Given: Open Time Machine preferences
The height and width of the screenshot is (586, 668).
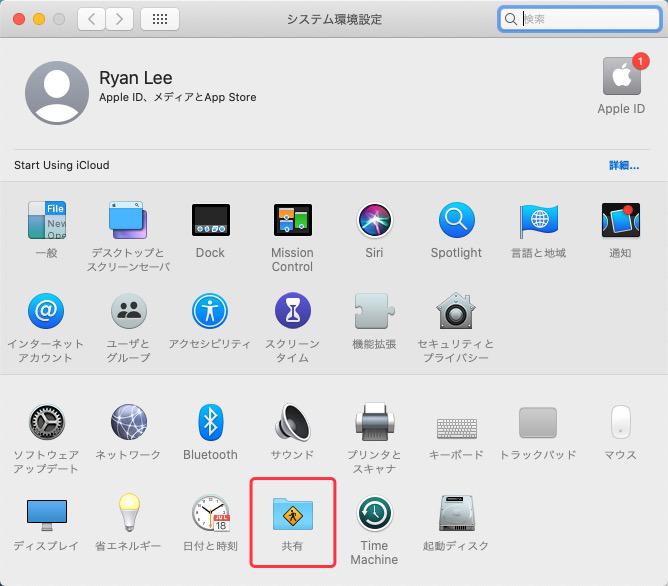Looking at the screenshot, I should tap(374, 514).
